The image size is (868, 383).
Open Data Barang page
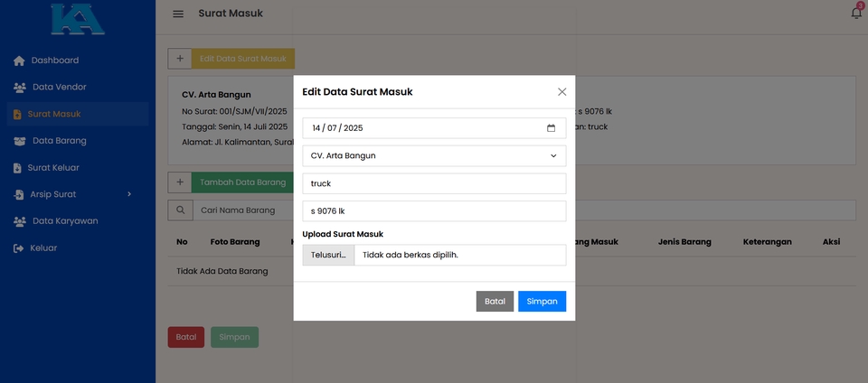59,141
